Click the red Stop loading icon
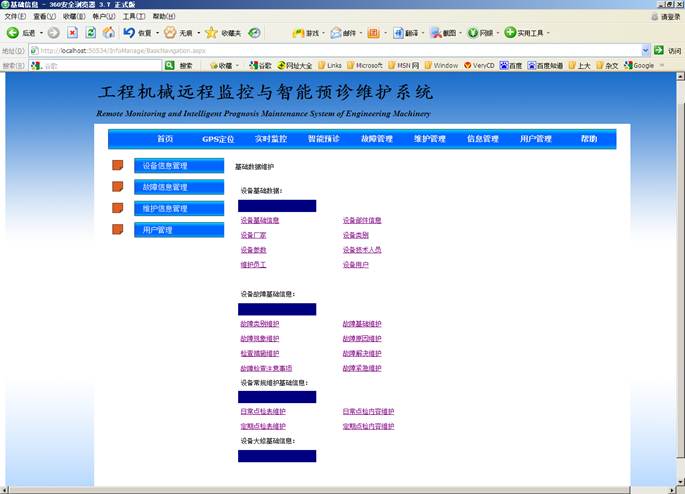685x494 pixels. pyautogui.click(x=73, y=32)
